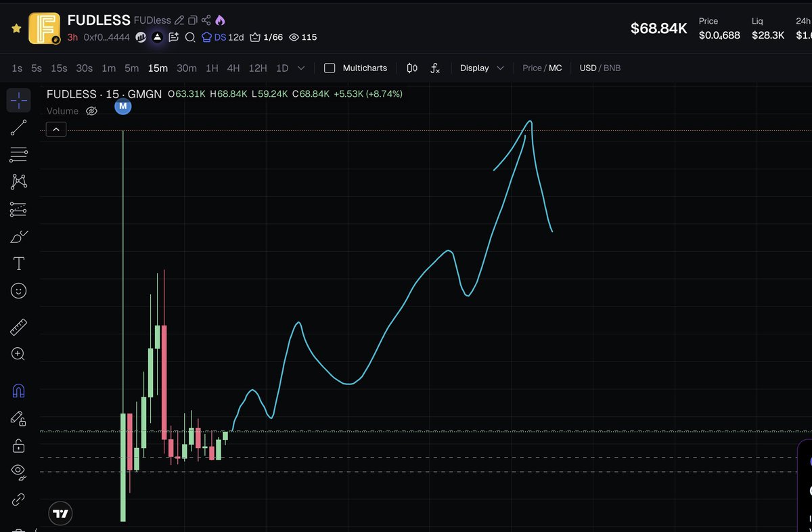The height and width of the screenshot is (532, 812).
Task: Click the blue M chart marker
Action: tap(122, 106)
